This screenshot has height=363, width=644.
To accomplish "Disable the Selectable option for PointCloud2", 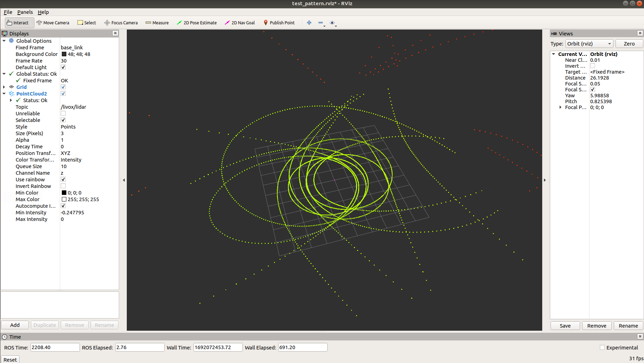I will (x=63, y=119).
